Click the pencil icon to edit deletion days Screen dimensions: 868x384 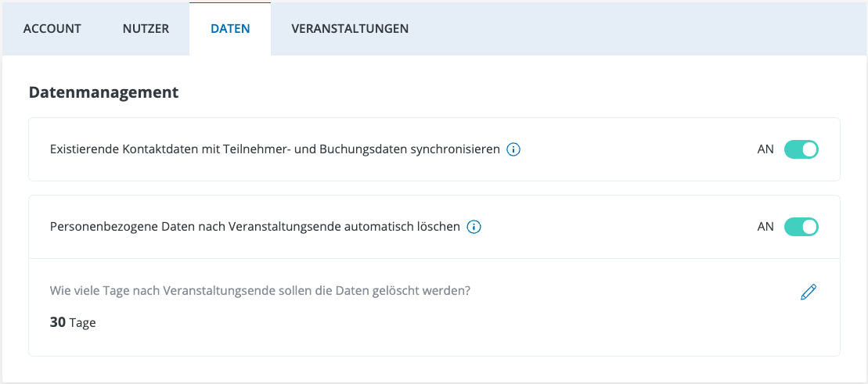(x=809, y=292)
